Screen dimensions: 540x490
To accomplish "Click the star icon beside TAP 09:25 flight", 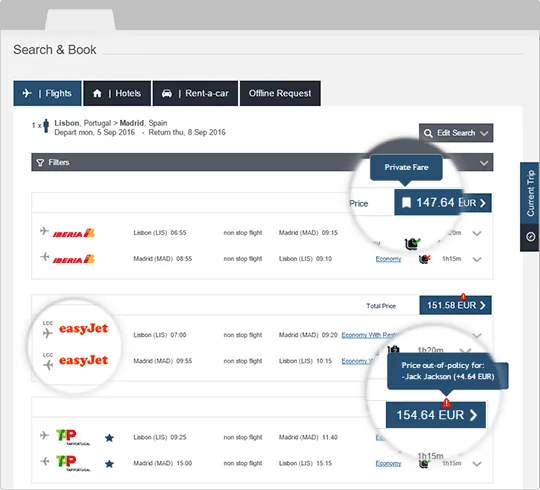I will click(110, 438).
